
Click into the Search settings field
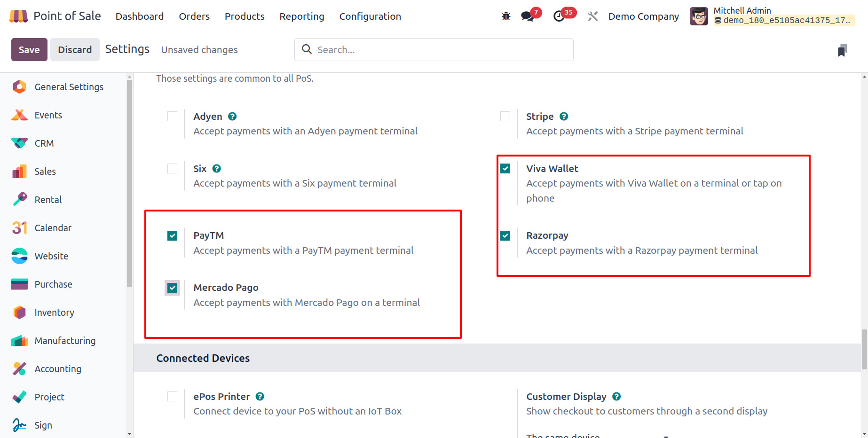point(434,50)
